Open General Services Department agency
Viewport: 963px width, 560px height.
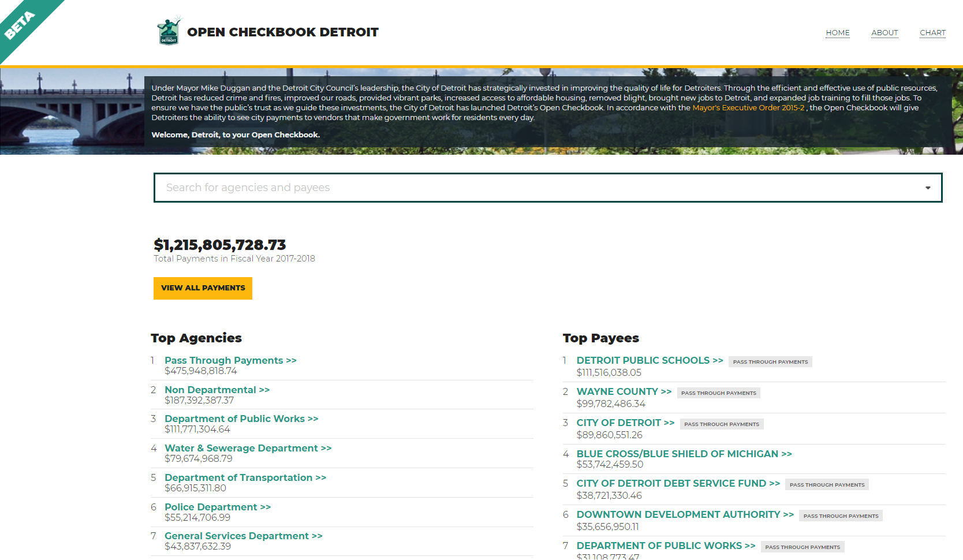[243, 536]
